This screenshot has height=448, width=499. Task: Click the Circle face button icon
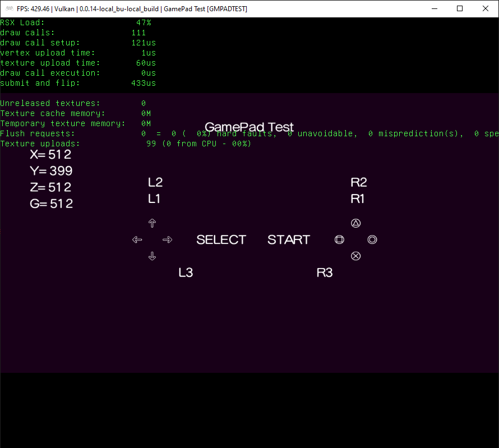coord(372,239)
